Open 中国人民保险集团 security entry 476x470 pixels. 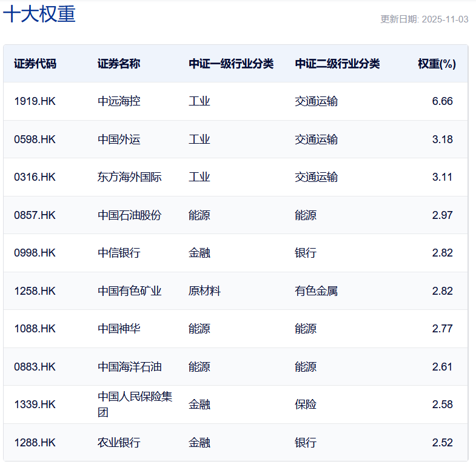(x=135, y=404)
